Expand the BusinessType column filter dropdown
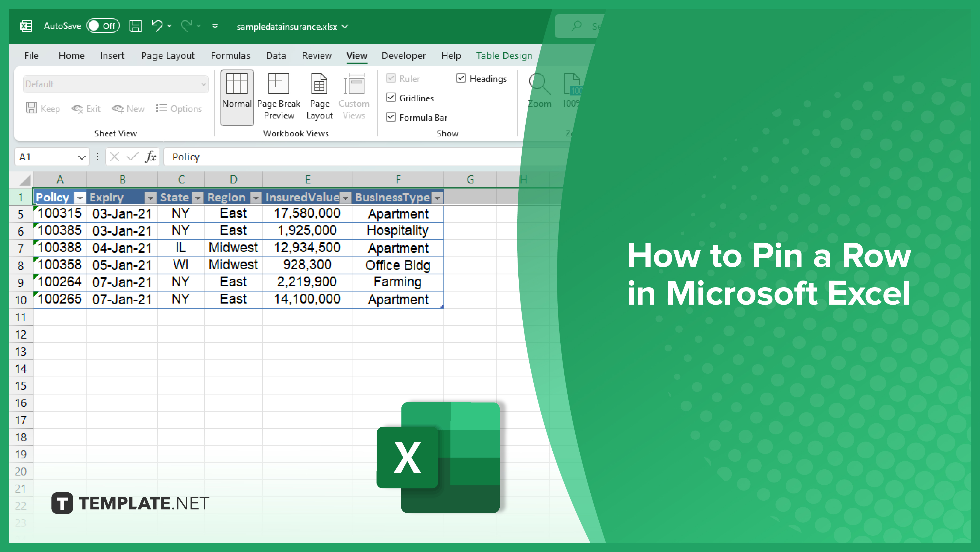This screenshot has height=552, width=980. [437, 197]
